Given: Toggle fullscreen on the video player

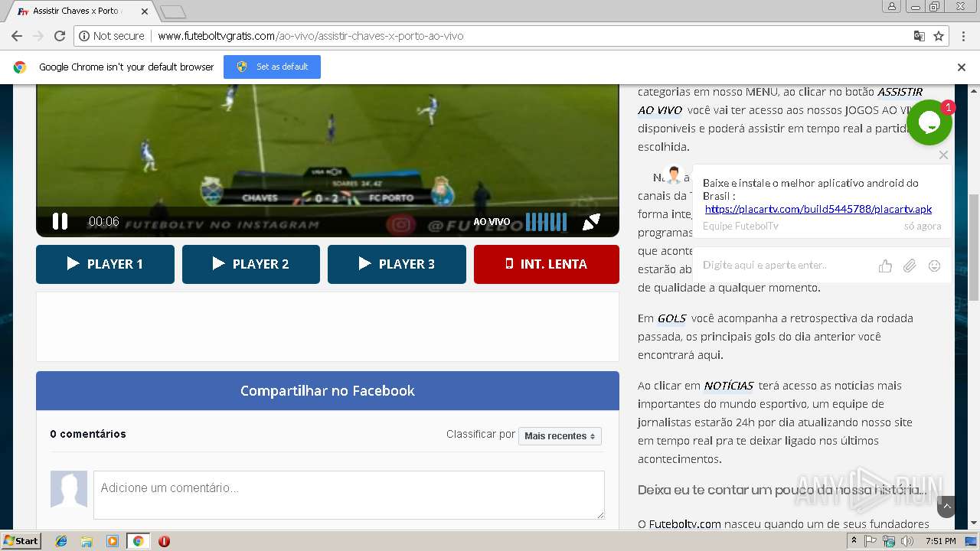Looking at the screenshot, I should pyautogui.click(x=591, y=222).
